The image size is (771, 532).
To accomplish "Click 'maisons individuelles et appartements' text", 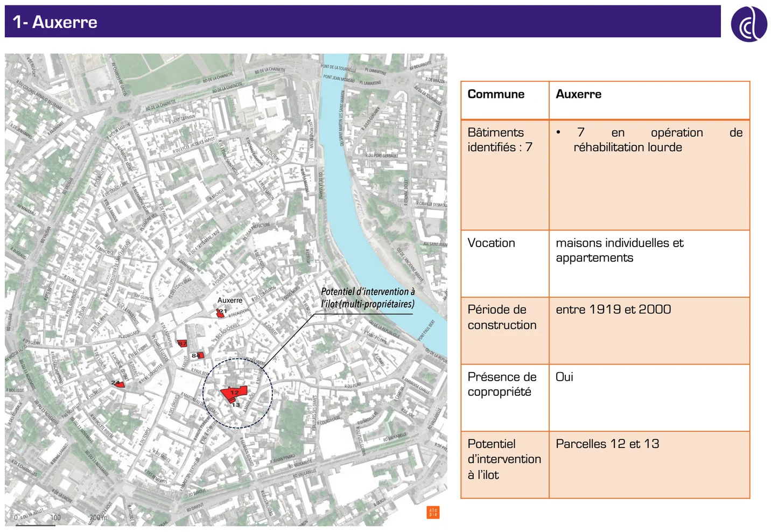I will click(619, 250).
